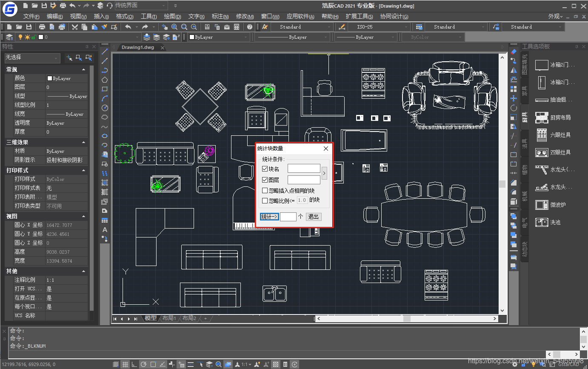588x369 pixels.
Task: Select the Spline curve tool
Action: (x=105, y=126)
